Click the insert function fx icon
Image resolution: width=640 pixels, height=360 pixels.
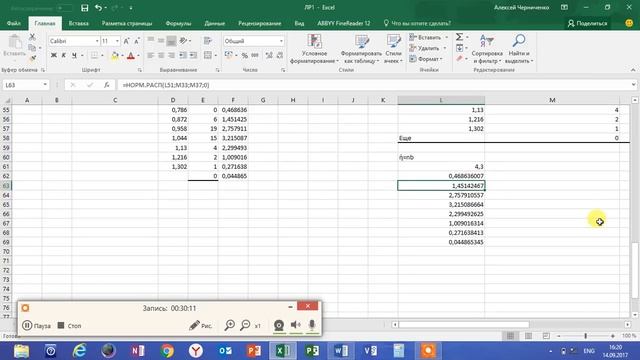click(107, 85)
